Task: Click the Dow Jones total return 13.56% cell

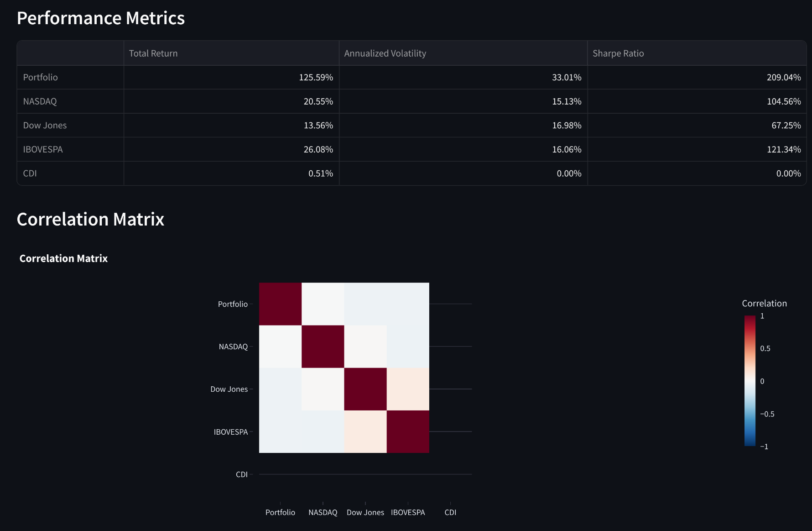Action: [x=231, y=125]
